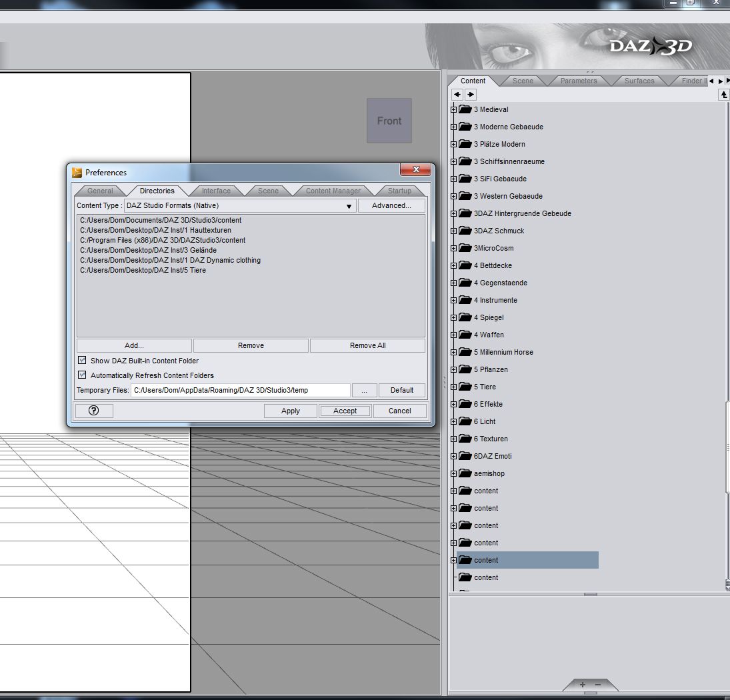Select the Documents Studio3 content path
The width and height of the screenshot is (730, 700).
(161, 220)
